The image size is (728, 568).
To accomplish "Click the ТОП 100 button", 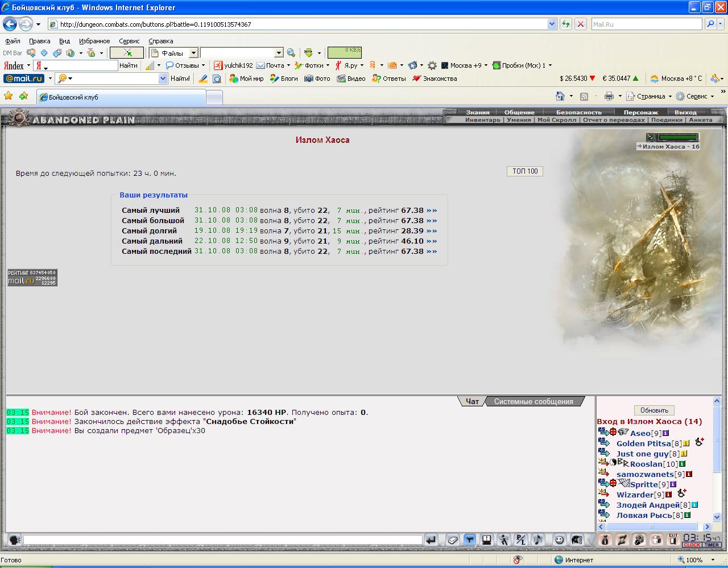I will pos(525,171).
